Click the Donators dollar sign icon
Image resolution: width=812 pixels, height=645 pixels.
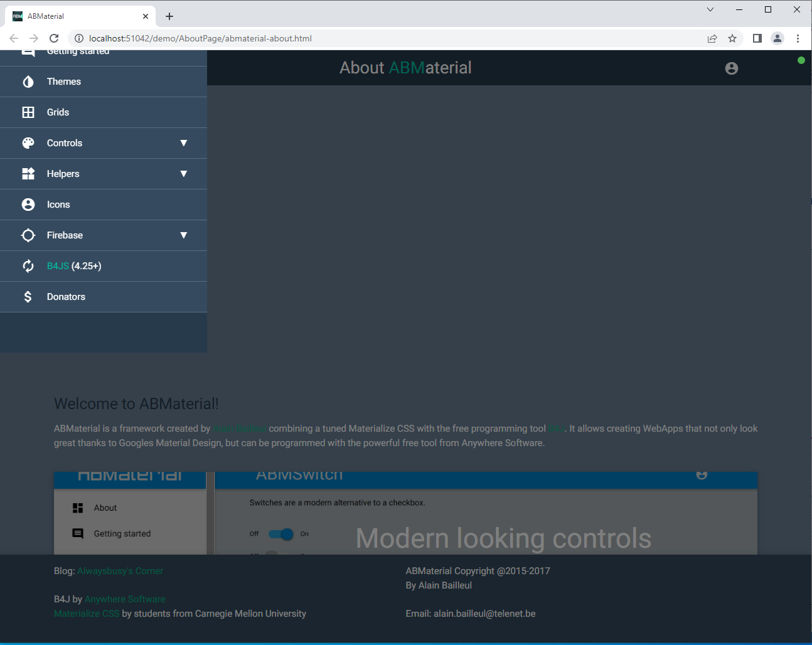(x=28, y=297)
